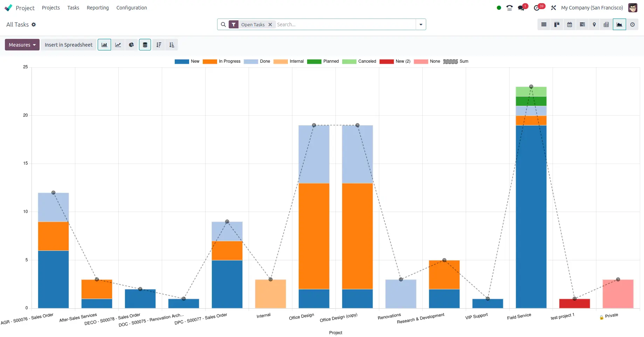Click Insert in Spreadsheet button
Image resolution: width=644 pixels, height=337 pixels.
[x=69, y=45]
